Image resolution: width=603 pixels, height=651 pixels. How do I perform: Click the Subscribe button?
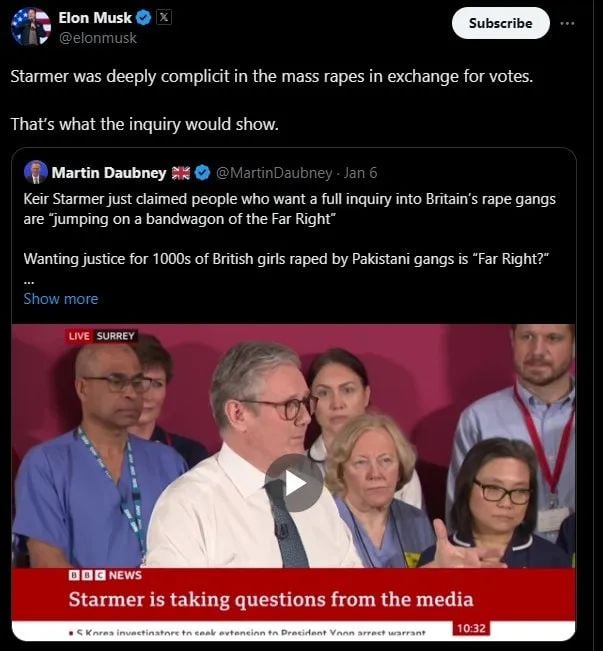tap(500, 23)
